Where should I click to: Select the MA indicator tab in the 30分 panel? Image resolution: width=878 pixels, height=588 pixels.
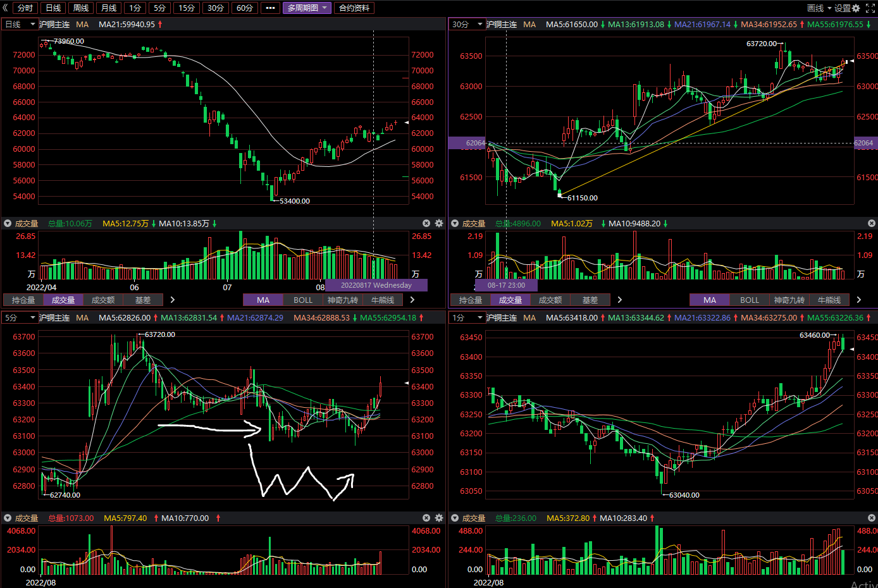(710, 300)
